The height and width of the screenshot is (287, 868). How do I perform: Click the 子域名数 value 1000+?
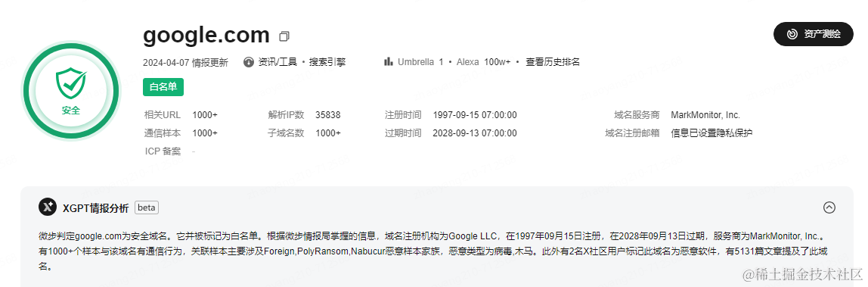327,133
